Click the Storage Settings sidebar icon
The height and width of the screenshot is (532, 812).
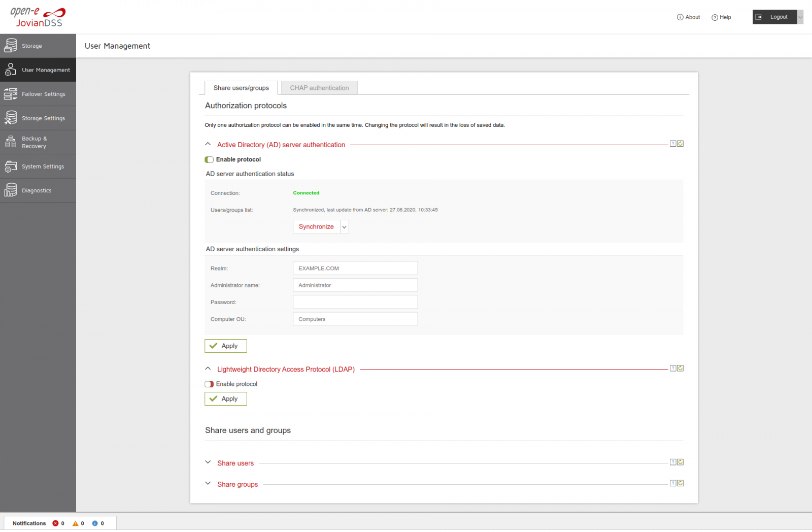point(11,118)
